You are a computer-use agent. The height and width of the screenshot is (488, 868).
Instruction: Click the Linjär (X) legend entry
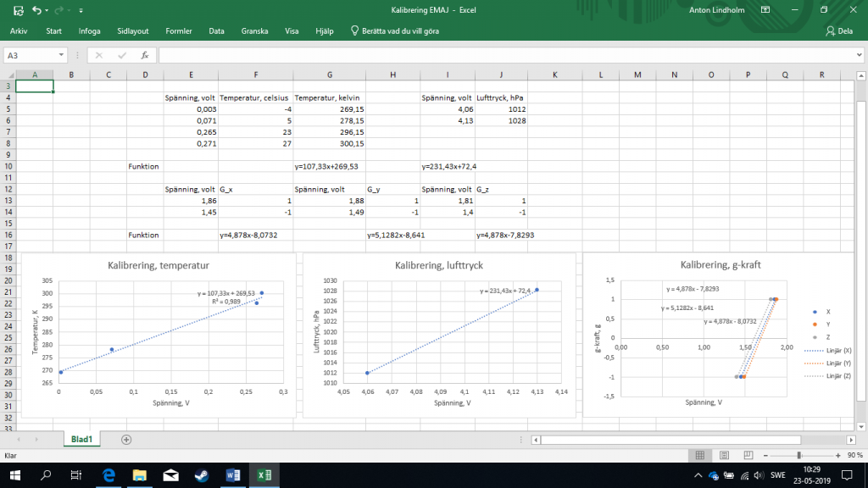(x=827, y=351)
